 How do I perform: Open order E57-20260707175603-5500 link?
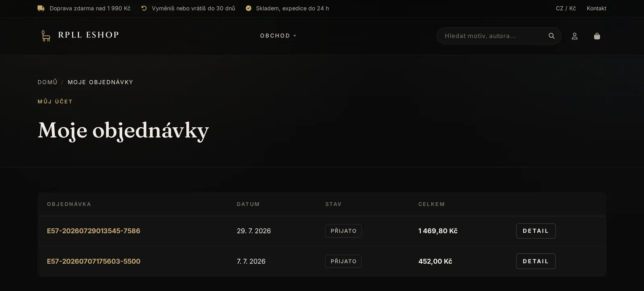pos(93,261)
